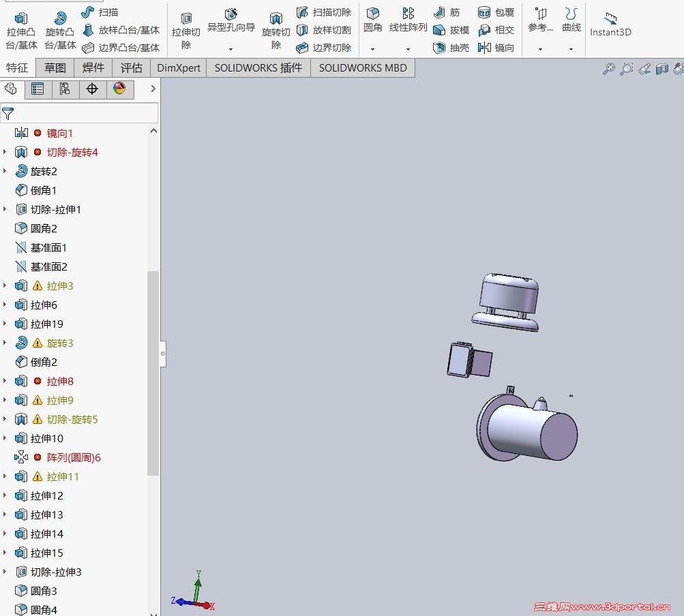Select the 拉伸切除 extruded cut tool
Screen dimensions: 684x616
point(185,31)
